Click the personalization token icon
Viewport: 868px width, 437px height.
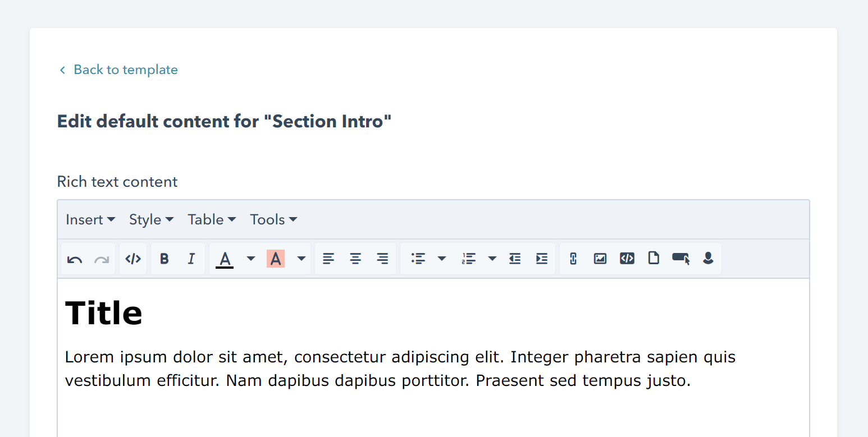click(707, 259)
